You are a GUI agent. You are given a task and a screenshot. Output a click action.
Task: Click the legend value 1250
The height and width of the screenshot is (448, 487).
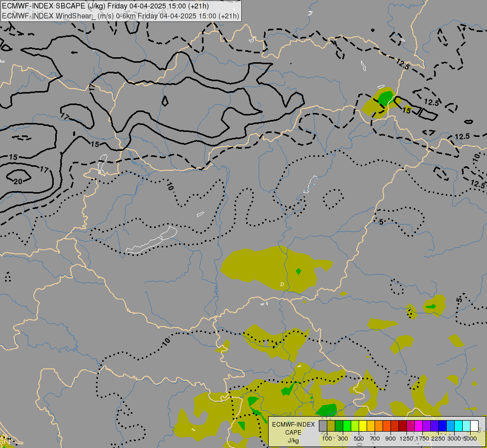[406, 439]
